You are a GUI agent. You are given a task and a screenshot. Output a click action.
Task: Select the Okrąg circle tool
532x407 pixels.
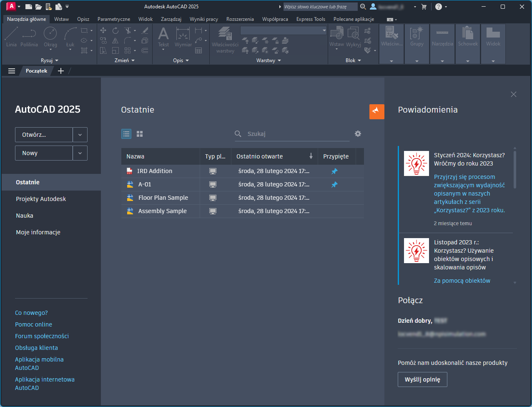coord(50,37)
